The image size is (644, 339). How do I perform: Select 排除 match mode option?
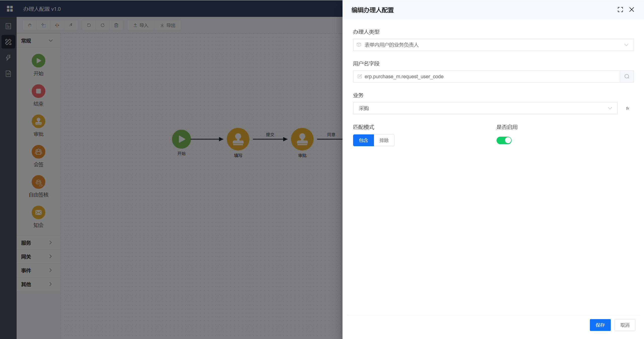pyautogui.click(x=384, y=140)
